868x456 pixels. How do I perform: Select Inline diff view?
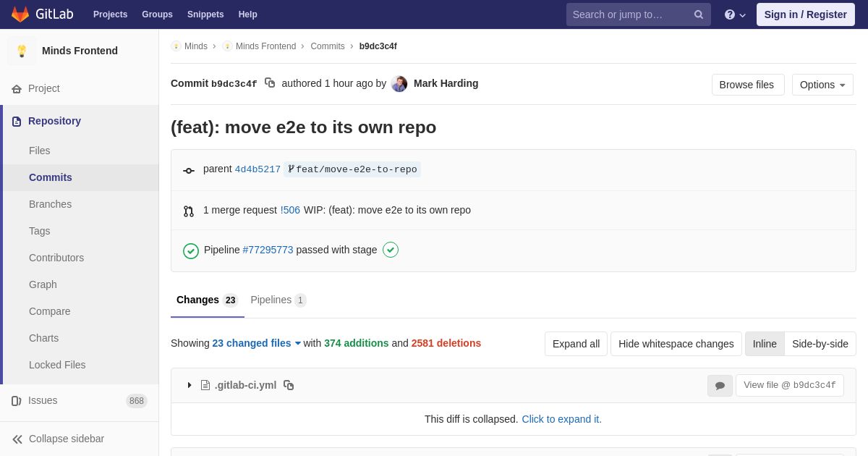(x=765, y=344)
